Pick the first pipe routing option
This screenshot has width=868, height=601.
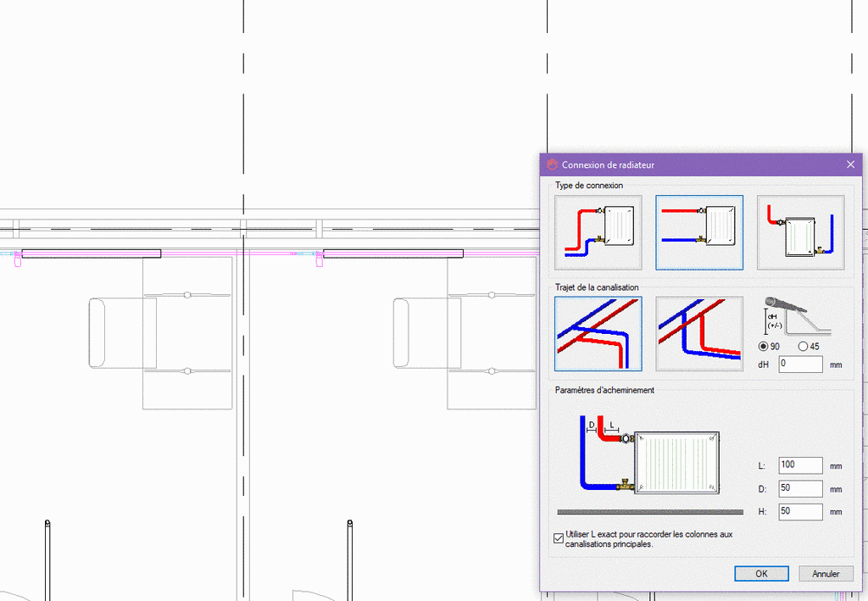click(598, 333)
